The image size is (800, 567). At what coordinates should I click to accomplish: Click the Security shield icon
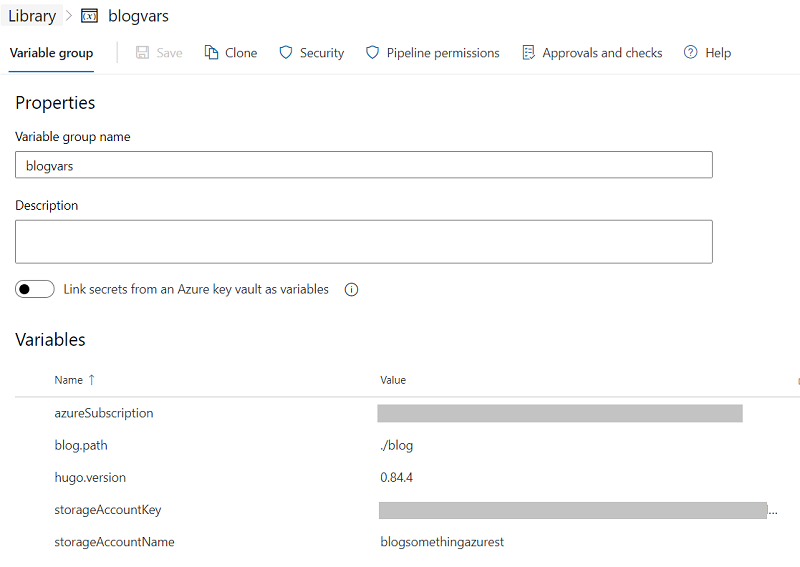(x=286, y=53)
